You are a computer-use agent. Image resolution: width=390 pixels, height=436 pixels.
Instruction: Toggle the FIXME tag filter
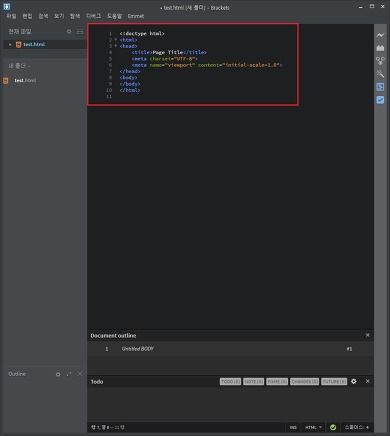[277, 381]
